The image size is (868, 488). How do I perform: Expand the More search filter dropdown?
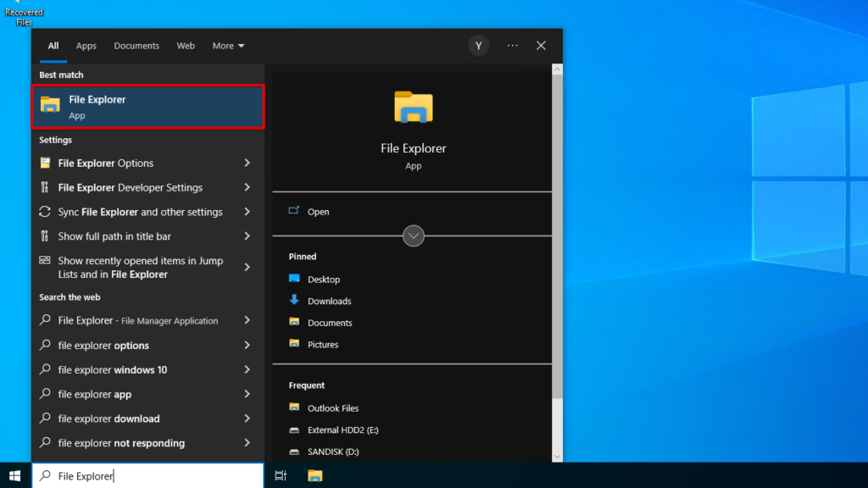tap(227, 46)
